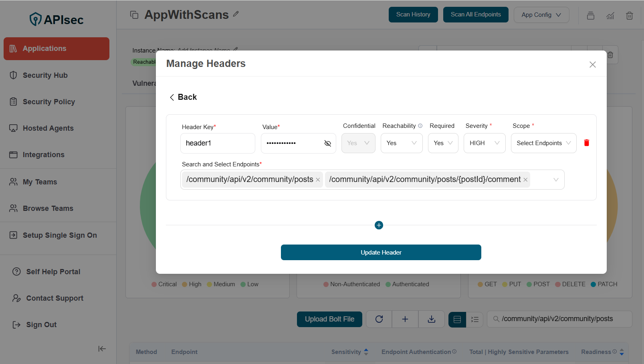Image resolution: width=644 pixels, height=364 pixels.
Task: Click the Update Header button
Action: pyautogui.click(x=381, y=252)
